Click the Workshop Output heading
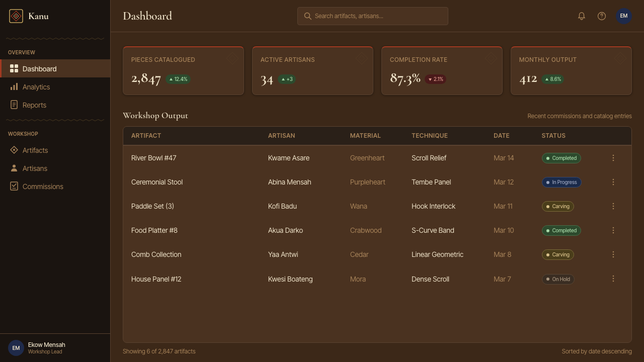 click(x=155, y=116)
